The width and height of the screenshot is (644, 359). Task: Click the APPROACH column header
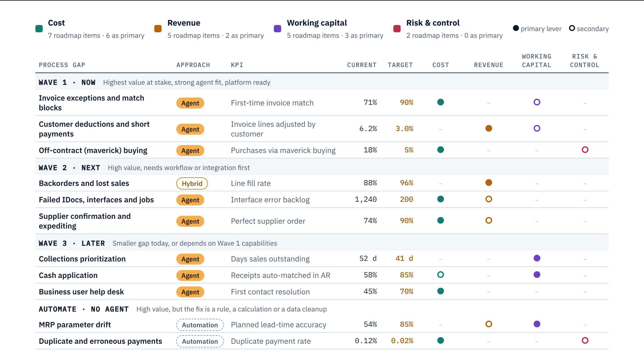pos(193,65)
